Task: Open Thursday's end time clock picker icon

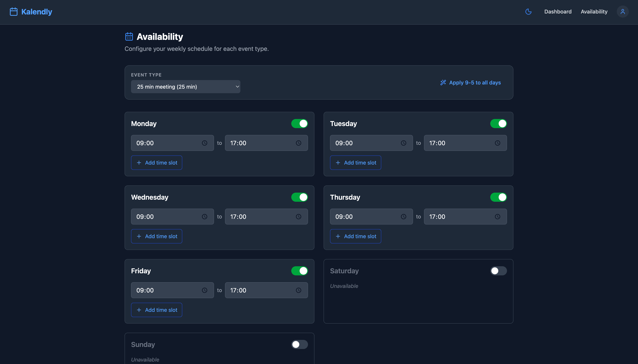Action: [x=497, y=217]
